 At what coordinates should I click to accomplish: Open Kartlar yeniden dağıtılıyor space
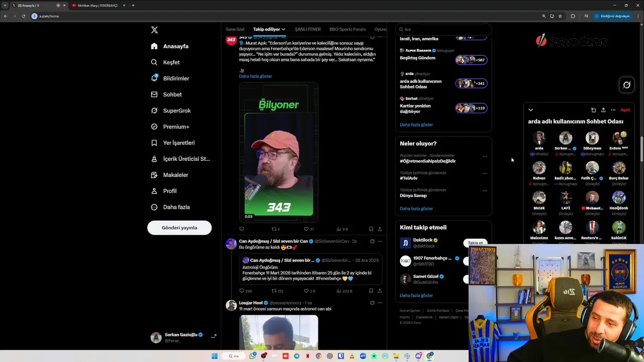point(443,106)
